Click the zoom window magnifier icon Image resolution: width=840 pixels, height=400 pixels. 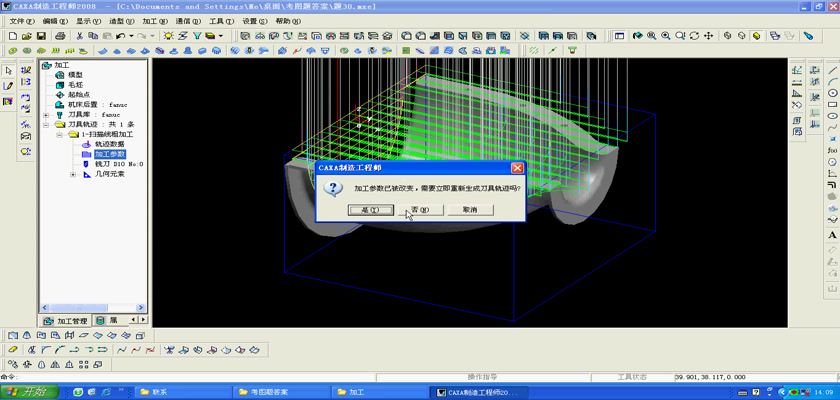(x=651, y=36)
